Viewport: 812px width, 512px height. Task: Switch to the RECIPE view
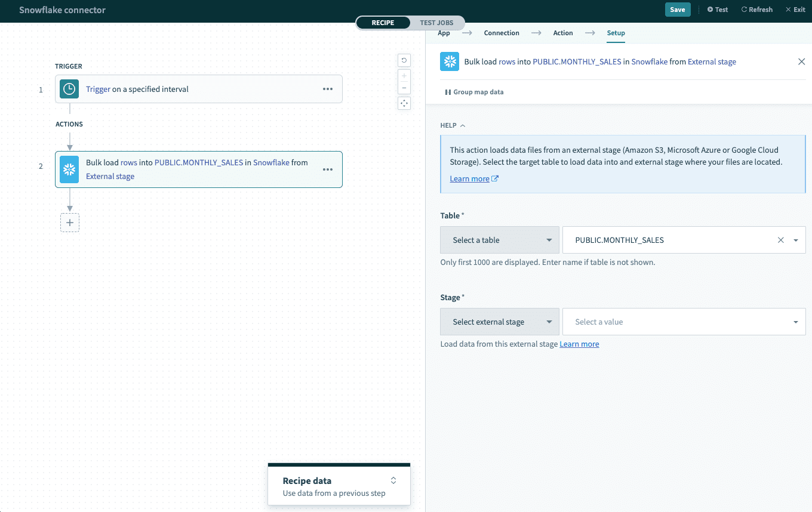tap(383, 22)
